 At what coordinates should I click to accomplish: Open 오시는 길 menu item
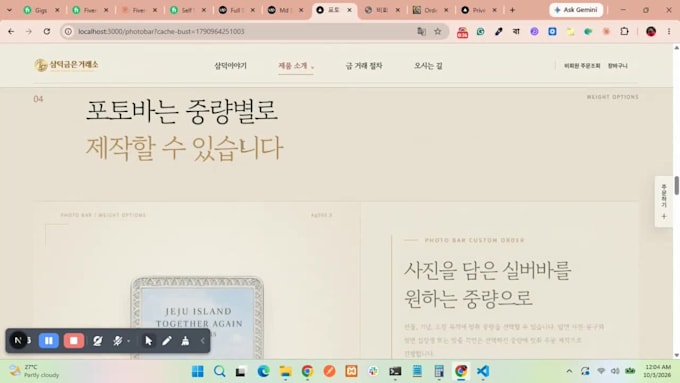(x=428, y=65)
